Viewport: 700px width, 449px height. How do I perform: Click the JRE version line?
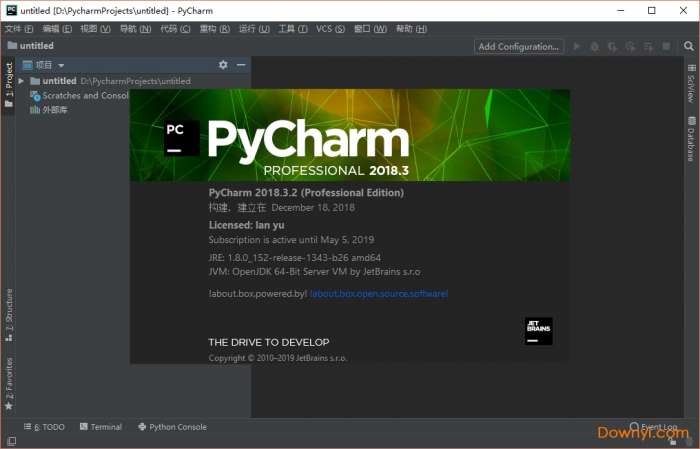pyautogui.click(x=295, y=258)
